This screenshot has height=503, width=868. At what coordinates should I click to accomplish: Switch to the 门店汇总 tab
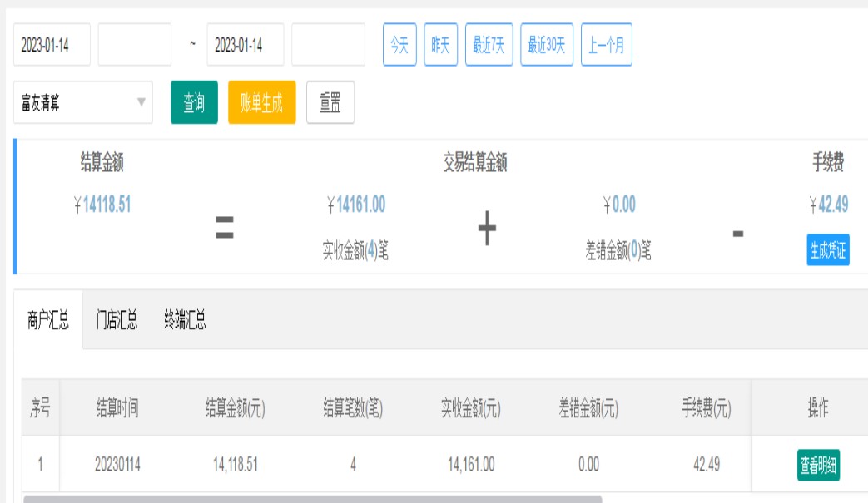tap(117, 320)
